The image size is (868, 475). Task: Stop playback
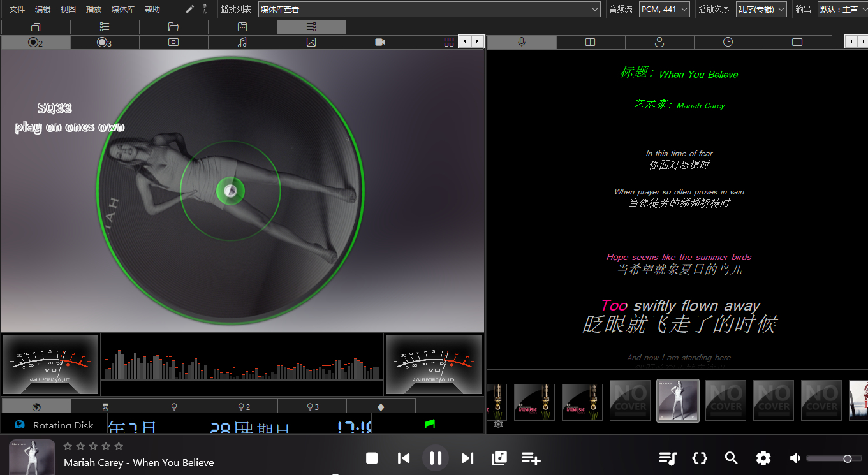[x=372, y=458]
